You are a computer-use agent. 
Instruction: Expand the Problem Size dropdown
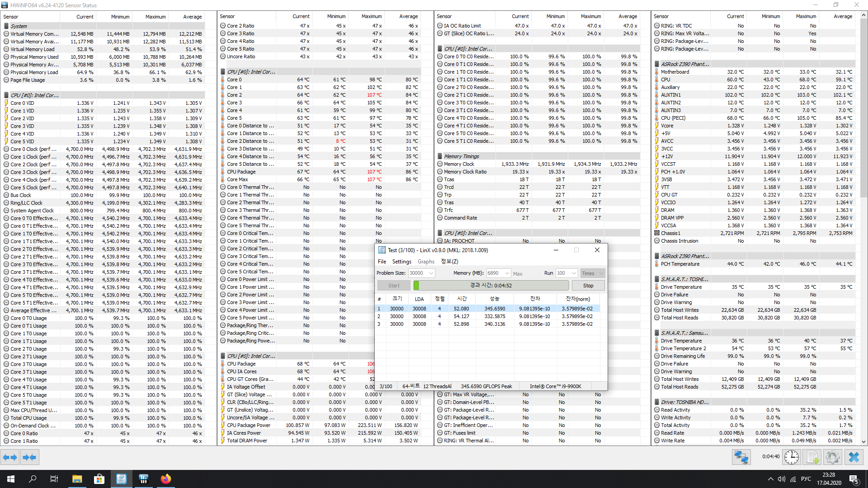tap(431, 273)
